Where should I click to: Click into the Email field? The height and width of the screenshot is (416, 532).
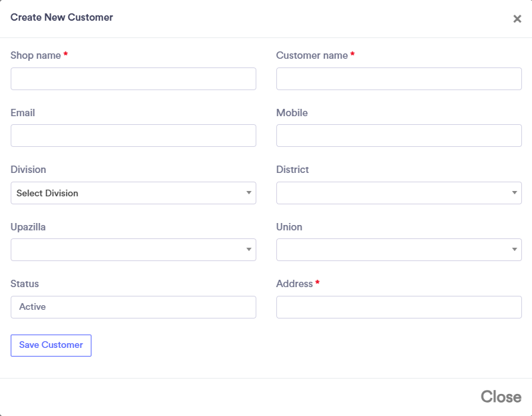click(x=134, y=136)
